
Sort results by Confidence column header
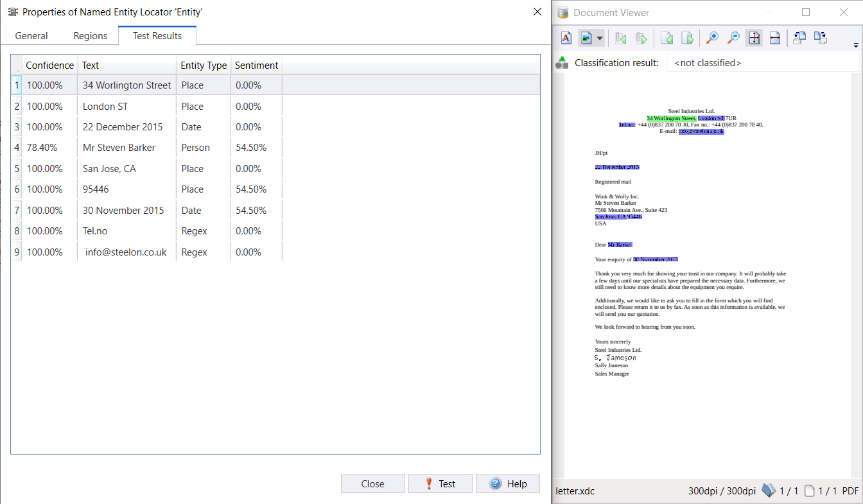tap(49, 65)
